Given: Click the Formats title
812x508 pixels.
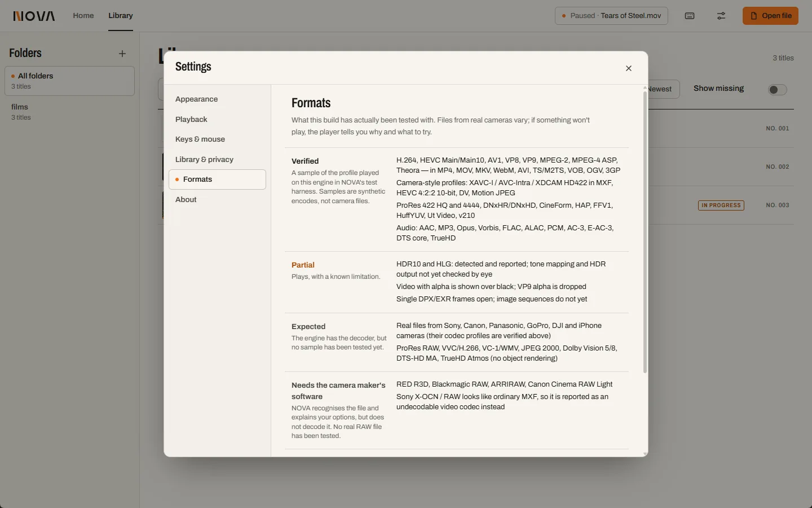Looking at the screenshot, I should coord(311,103).
